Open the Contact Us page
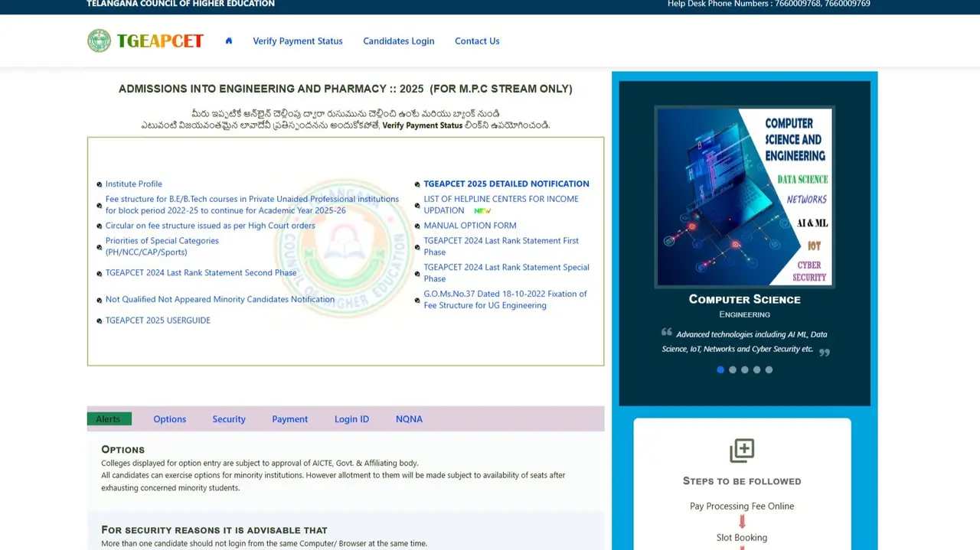980x550 pixels. 477,41
